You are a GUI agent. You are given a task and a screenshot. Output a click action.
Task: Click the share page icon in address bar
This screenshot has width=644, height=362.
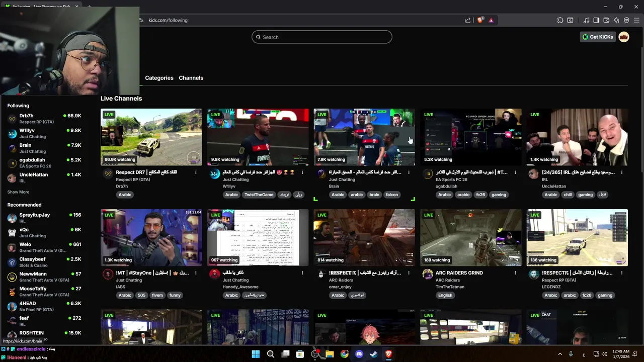click(468, 20)
